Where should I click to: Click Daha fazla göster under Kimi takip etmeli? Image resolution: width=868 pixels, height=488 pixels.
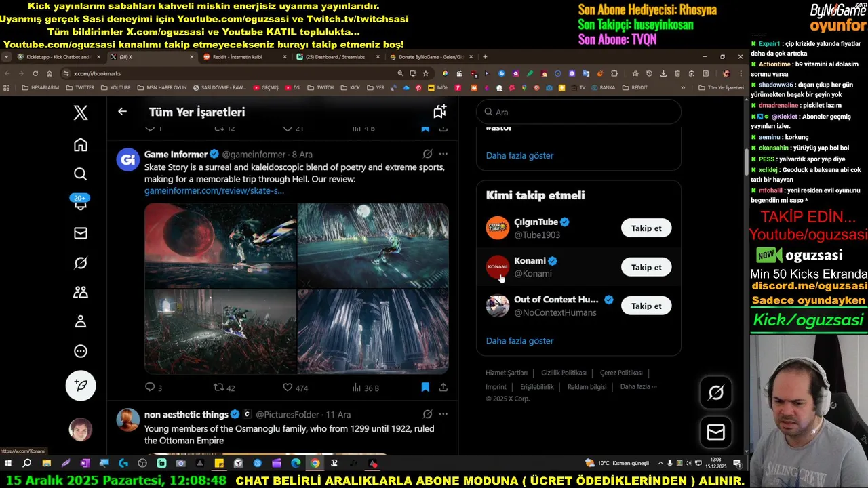pyautogui.click(x=519, y=341)
